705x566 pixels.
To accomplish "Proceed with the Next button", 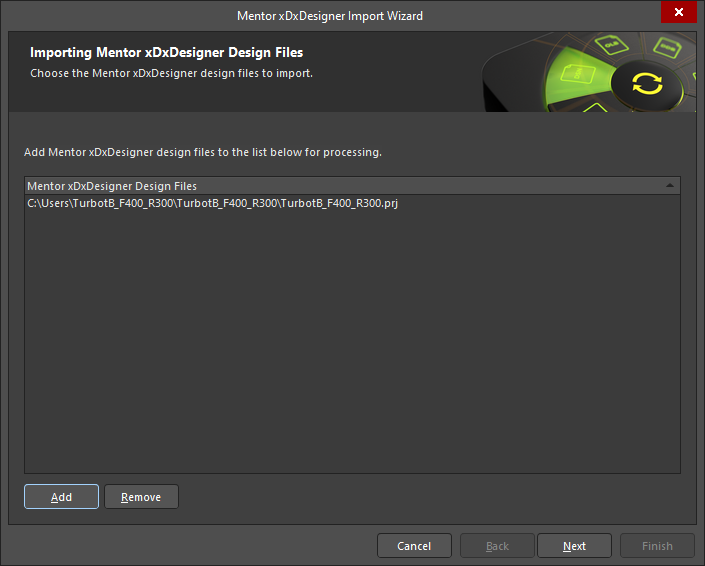I will [574, 546].
